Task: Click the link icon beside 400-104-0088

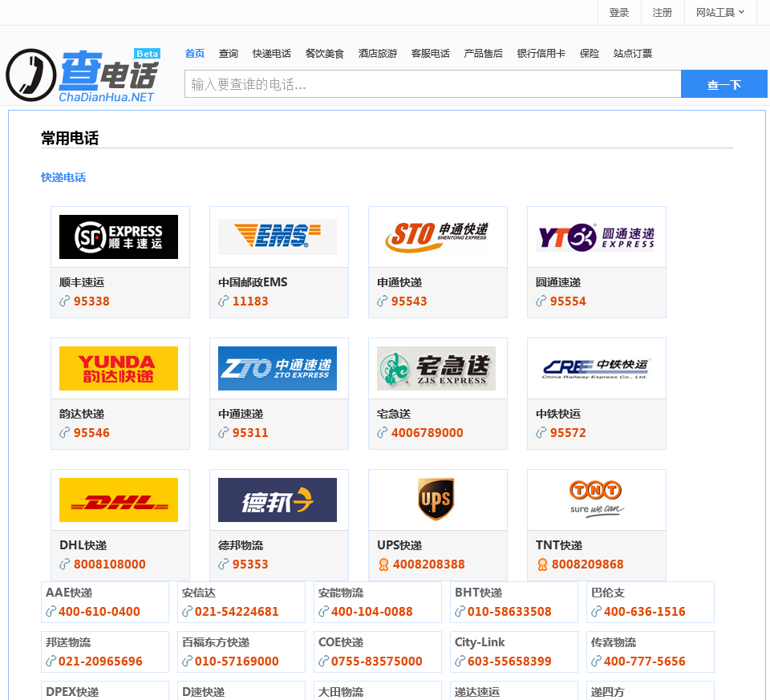Action: [323, 611]
